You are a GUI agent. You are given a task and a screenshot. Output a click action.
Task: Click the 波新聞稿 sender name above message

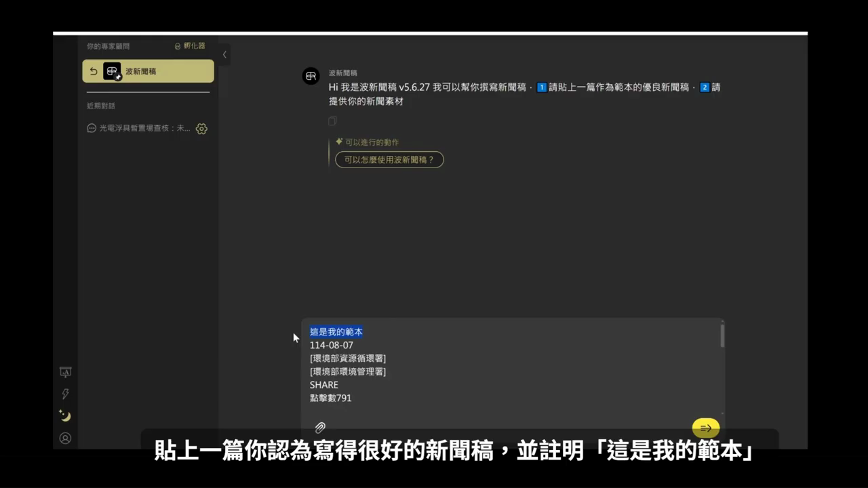click(x=343, y=73)
